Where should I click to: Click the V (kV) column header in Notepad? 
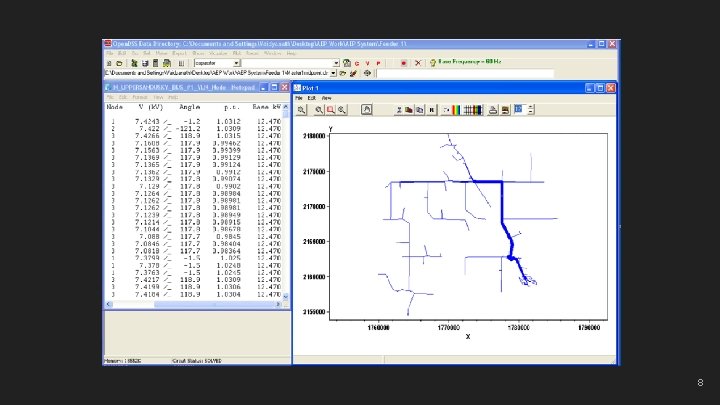(151, 107)
